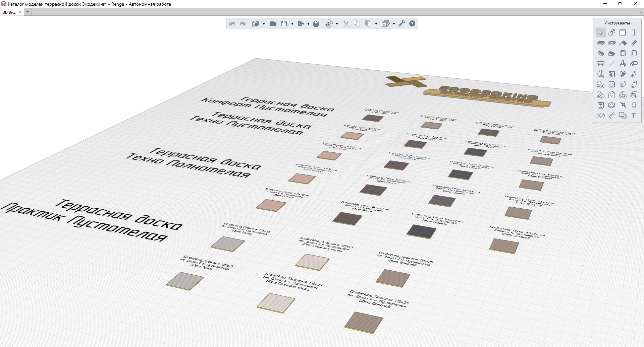
Task: Choose the Wall tool
Action: 623,32
